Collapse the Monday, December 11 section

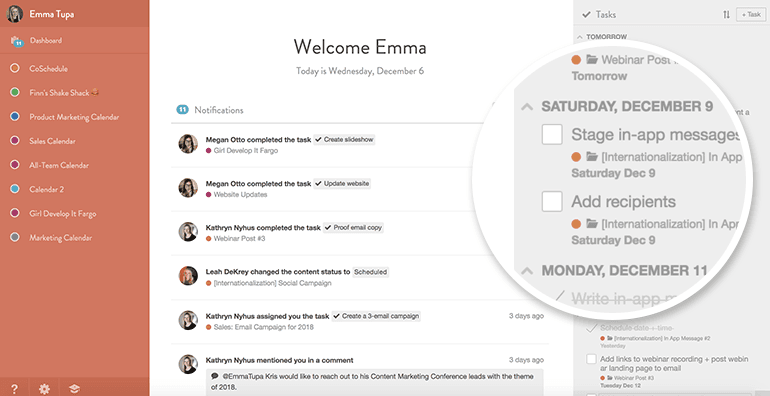click(527, 271)
